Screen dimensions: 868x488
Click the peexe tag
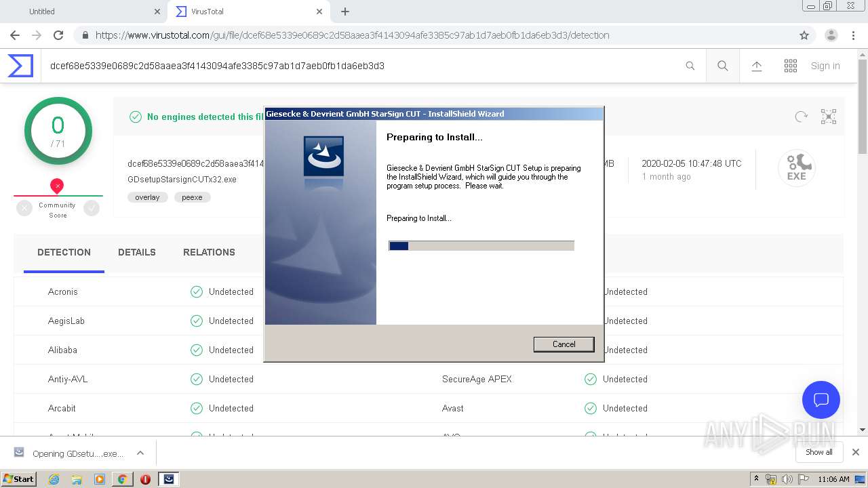(x=192, y=197)
